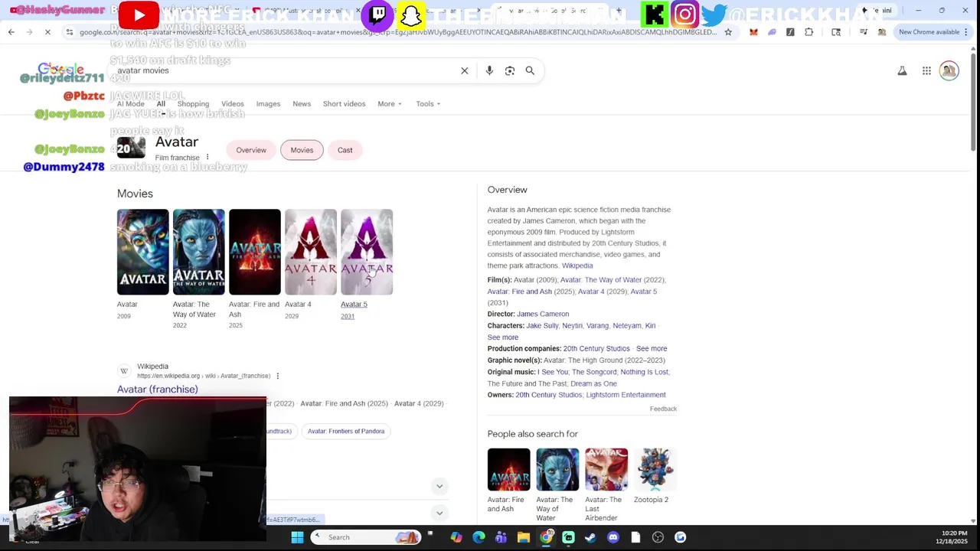Viewport: 980px width, 551px height.
Task: Open the Tools dropdown
Action: [x=428, y=104]
